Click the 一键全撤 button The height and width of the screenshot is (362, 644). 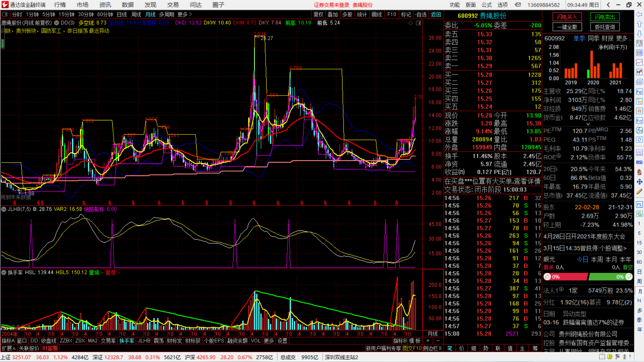[567, 27]
